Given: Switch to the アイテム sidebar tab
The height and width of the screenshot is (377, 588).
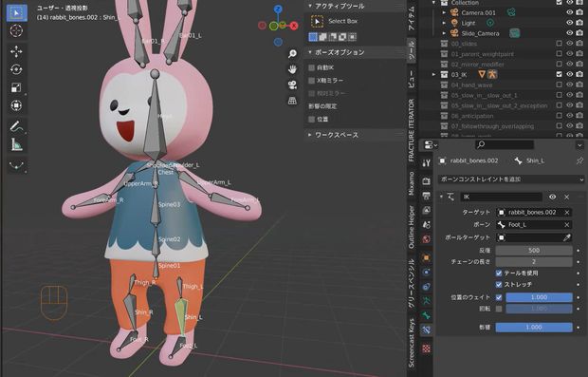Looking at the screenshot, I should click(412, 18).
